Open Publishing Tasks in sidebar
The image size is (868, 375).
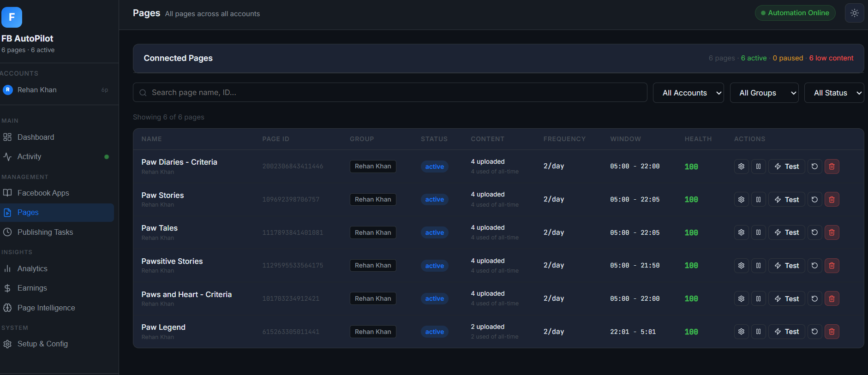pos(57,232)
